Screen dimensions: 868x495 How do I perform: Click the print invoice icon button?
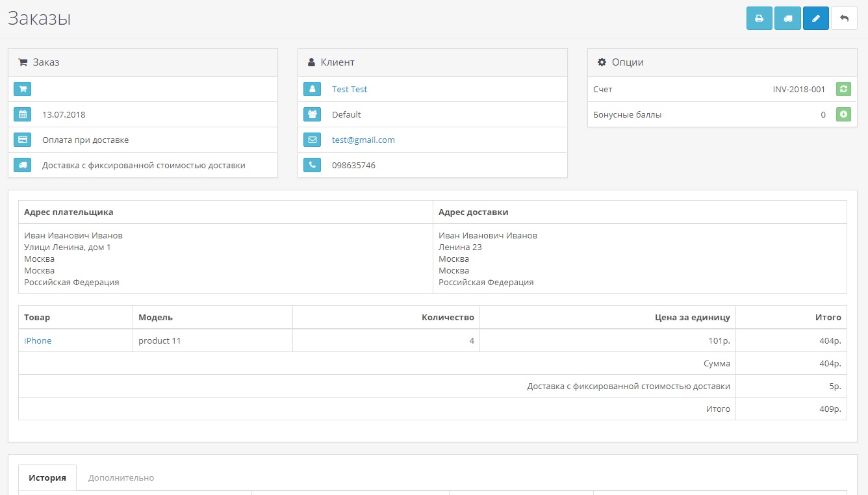pos(759,18)
